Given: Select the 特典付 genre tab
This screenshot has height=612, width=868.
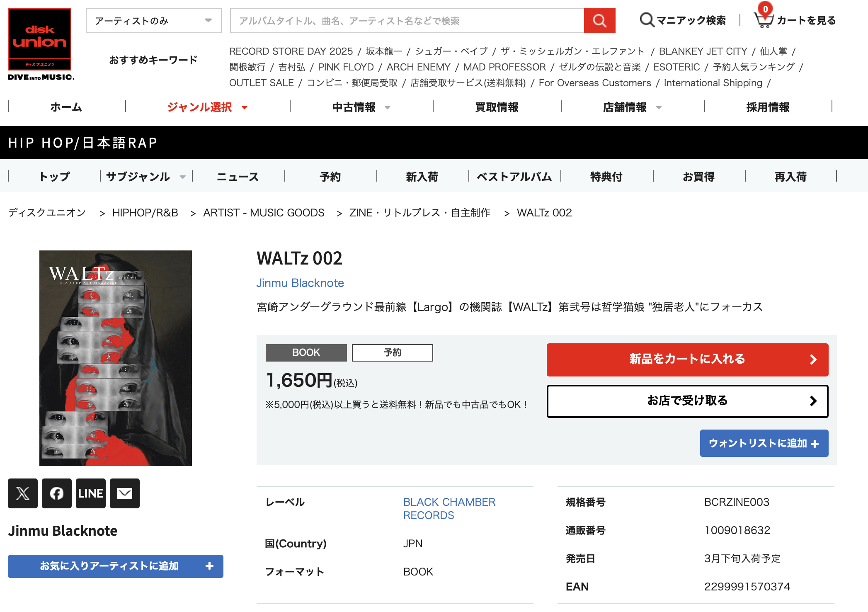Looking at the screenshot, I should (606, 177).
